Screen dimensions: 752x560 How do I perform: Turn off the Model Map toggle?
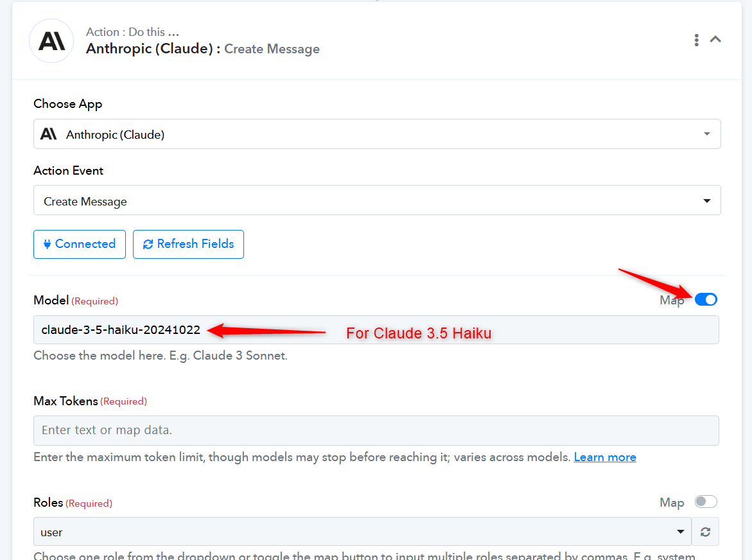(x=706, y=300)
